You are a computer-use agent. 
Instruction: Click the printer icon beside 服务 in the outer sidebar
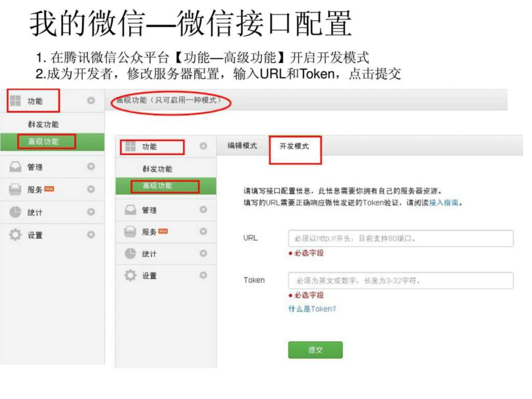[15, 189]
